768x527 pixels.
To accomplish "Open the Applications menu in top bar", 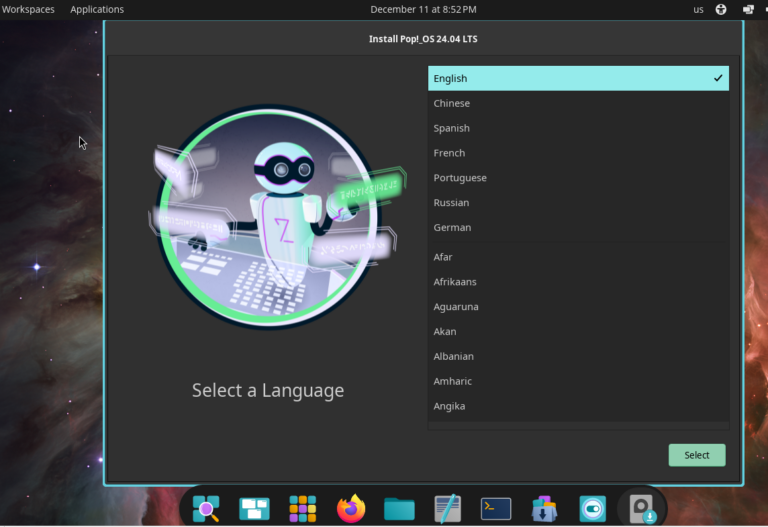I will pos(97,10).
